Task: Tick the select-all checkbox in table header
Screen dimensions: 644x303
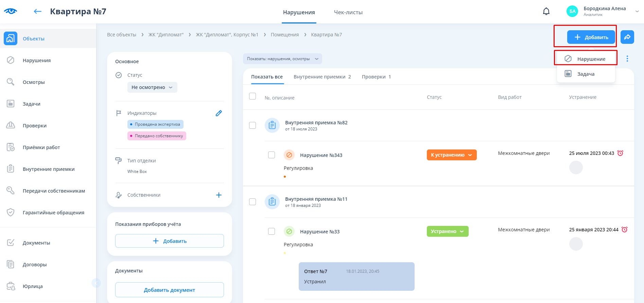Action: pyautogui.click(x=253, y=96)
